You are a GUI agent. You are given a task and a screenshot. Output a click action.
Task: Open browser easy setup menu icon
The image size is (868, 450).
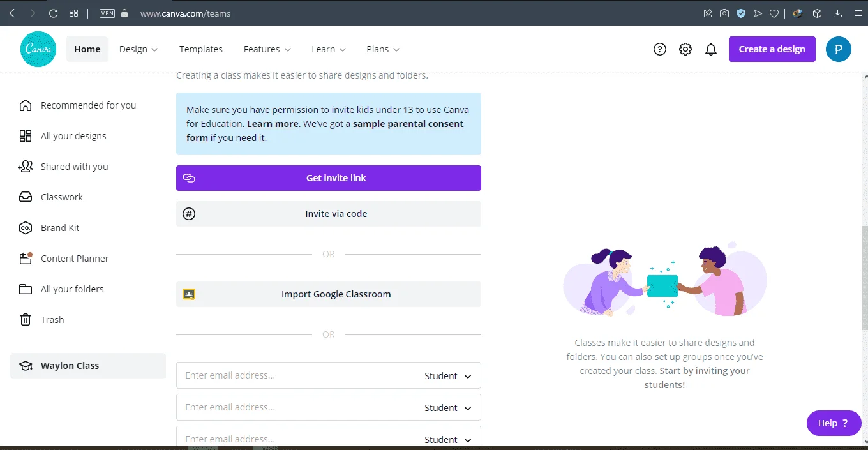click(858, 13)
